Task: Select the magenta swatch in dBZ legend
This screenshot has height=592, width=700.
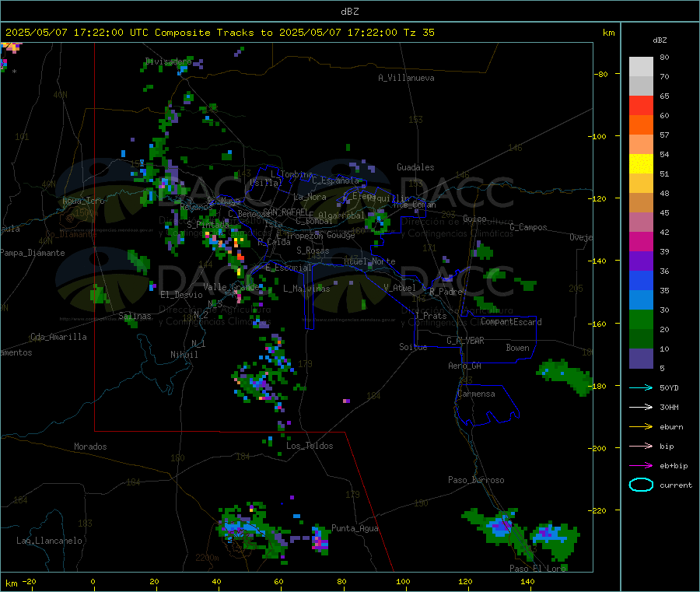Action: click(641, 241)
